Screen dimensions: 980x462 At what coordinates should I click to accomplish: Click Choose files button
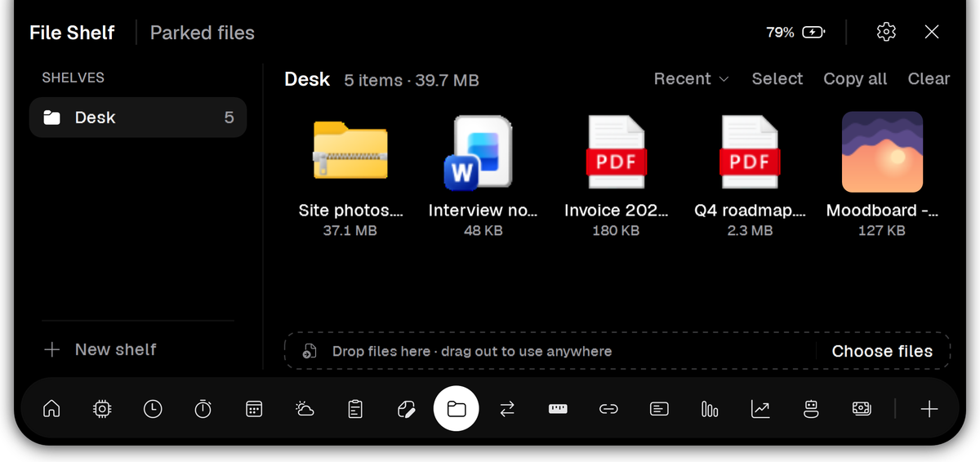882,351
